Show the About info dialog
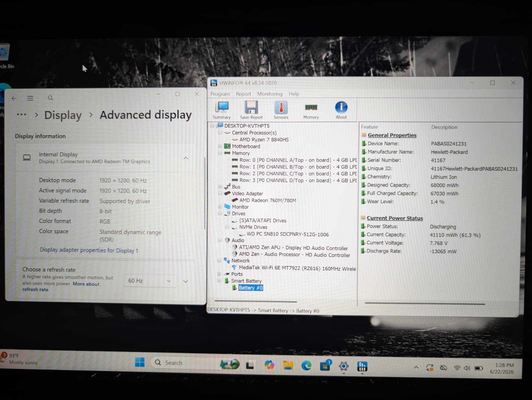This screenshot has width=532, height=400. click(x=341, y=110)
